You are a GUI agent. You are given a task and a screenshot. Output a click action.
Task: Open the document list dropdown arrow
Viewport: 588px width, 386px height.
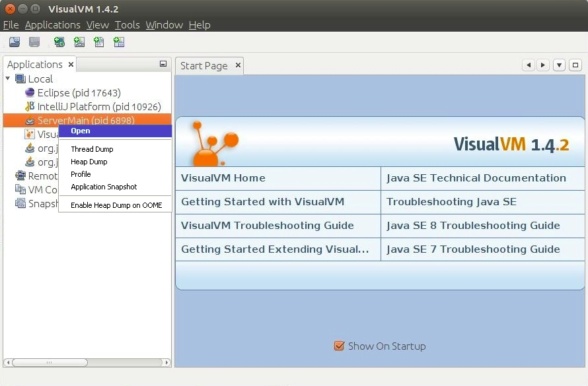click(559, 65)
